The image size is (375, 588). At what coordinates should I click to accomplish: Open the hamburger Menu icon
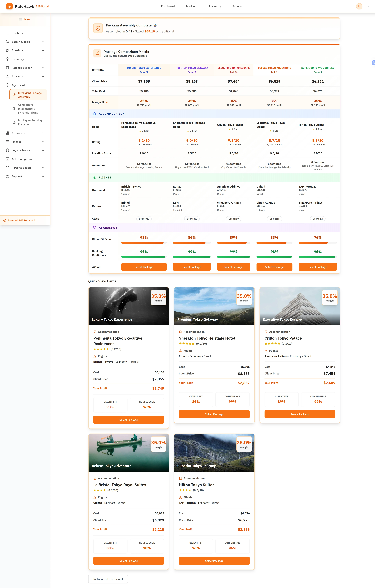pos(21,19)
